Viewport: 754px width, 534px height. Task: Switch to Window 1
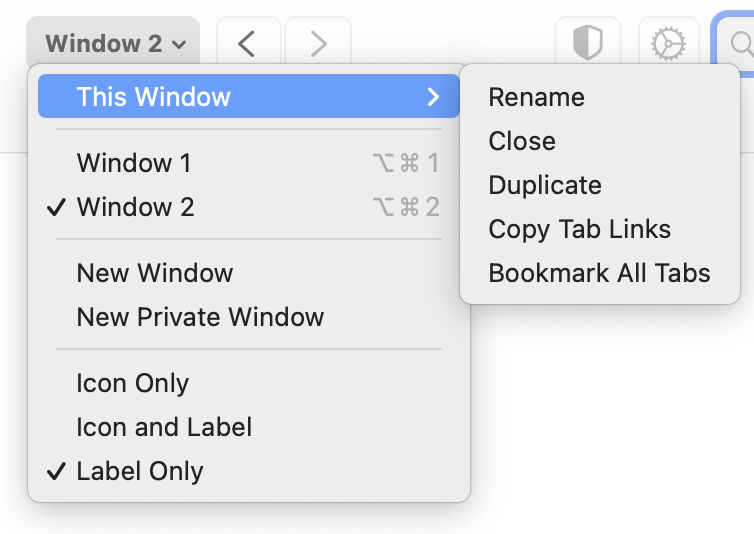point(134,163)
